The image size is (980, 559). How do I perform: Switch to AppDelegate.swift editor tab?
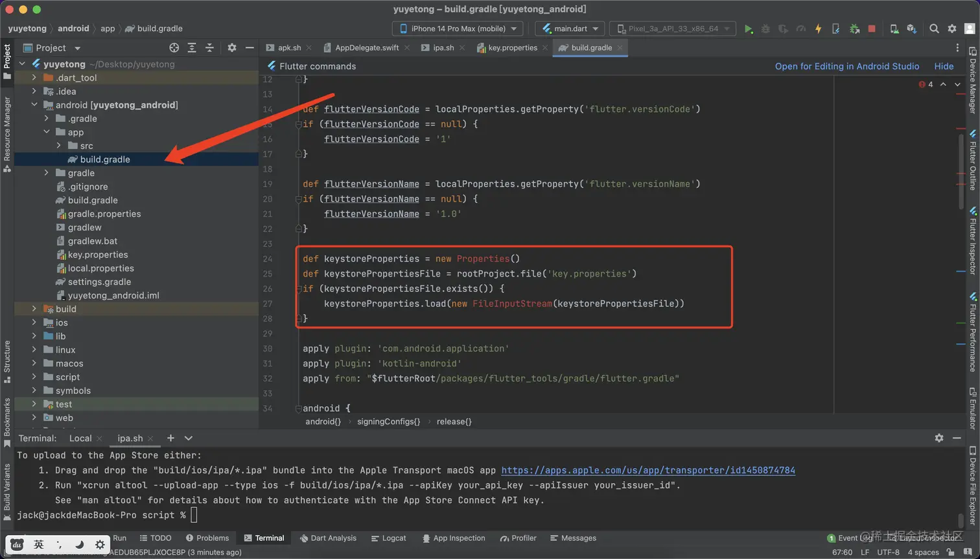366,48
